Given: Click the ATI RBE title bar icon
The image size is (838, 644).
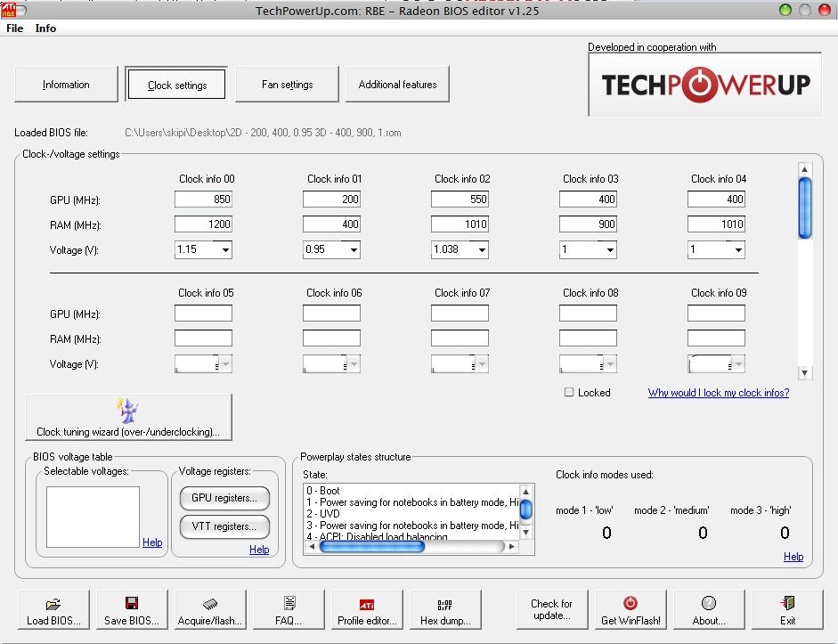Looking at the screenshot, I should pos(9,9).
